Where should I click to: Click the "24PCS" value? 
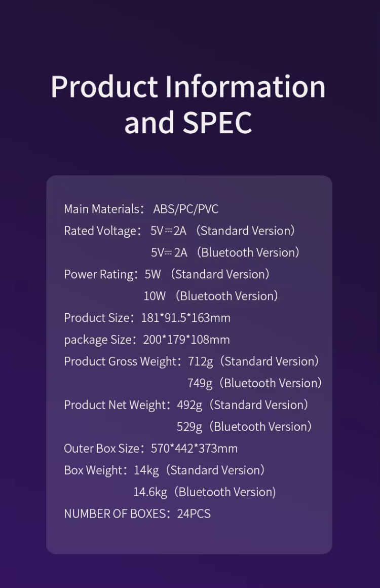194,513
